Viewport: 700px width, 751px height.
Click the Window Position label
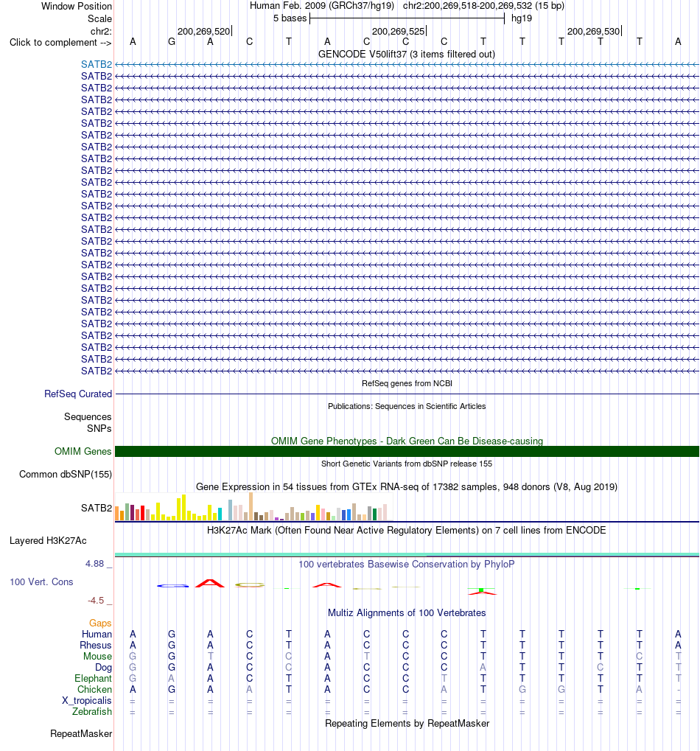76,6
